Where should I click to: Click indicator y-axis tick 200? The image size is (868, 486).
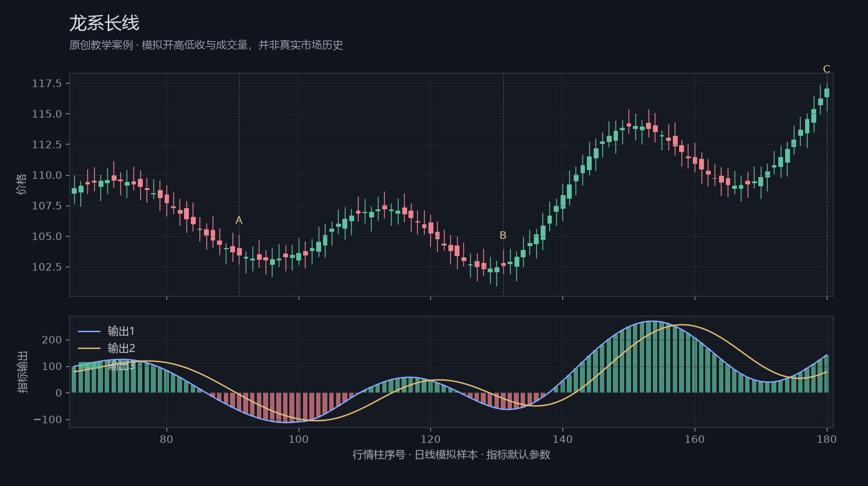tap(52, 340)
